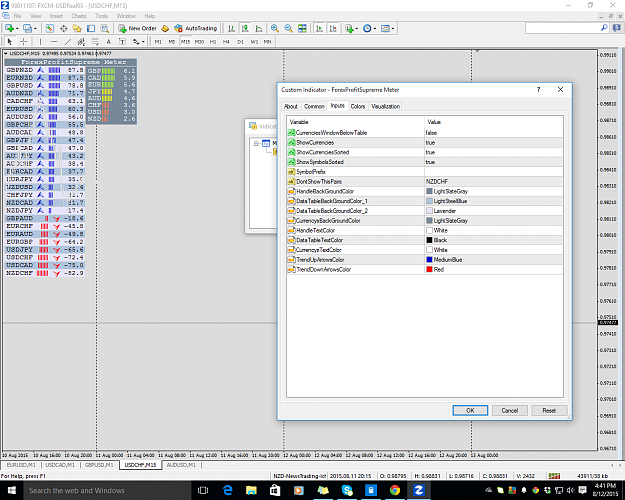
Task: Open the Strategy Tester magnifier icon
Action: pos(104,28)
